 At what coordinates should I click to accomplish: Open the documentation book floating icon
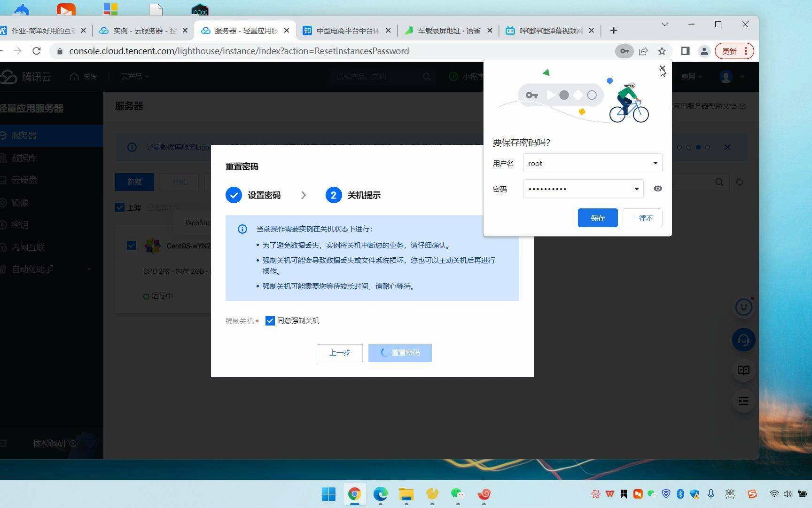[x=743, y=370]
